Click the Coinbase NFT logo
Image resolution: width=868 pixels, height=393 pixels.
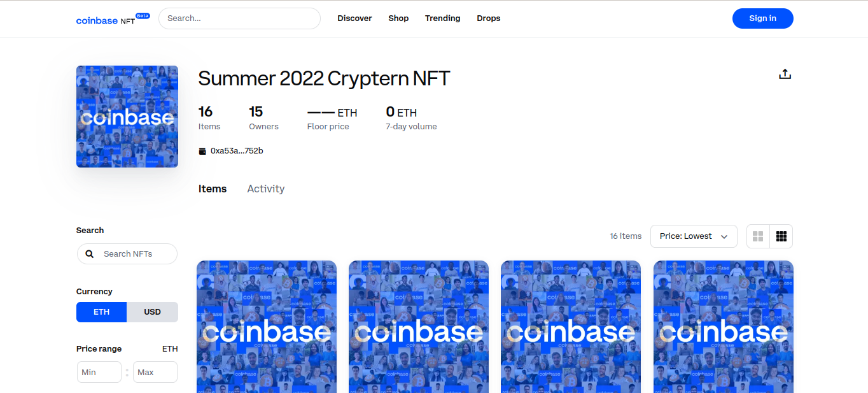coord(113,19)
